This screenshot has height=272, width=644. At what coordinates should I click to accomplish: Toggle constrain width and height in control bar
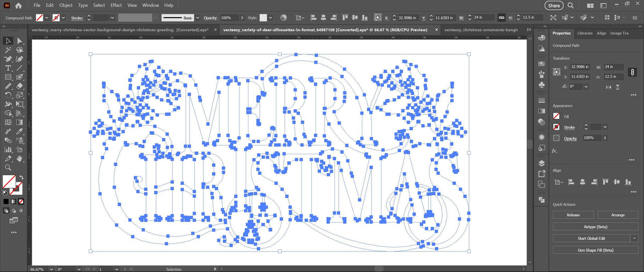pyautogui.click(x=501, y=18)
